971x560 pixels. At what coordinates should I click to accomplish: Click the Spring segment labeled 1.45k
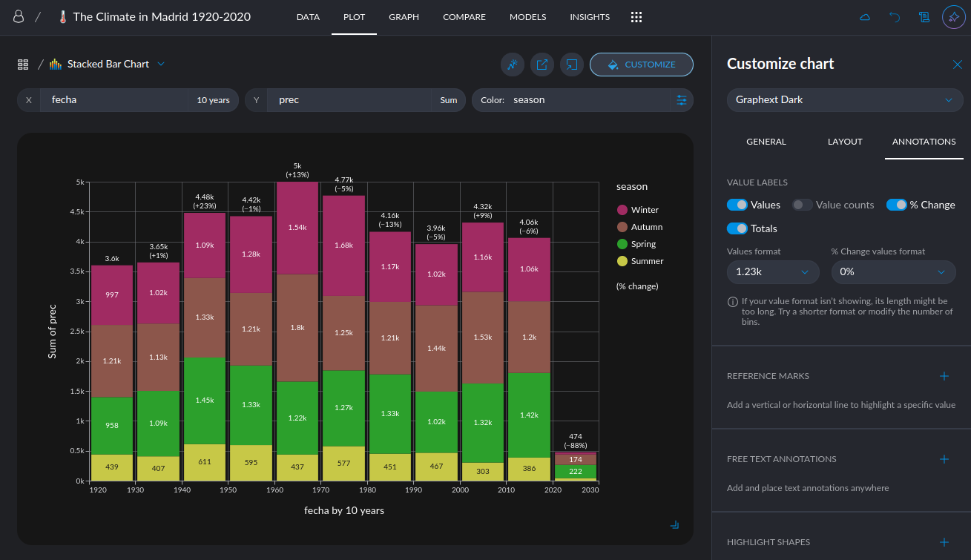pyautogui.click(x=205, y=401)
